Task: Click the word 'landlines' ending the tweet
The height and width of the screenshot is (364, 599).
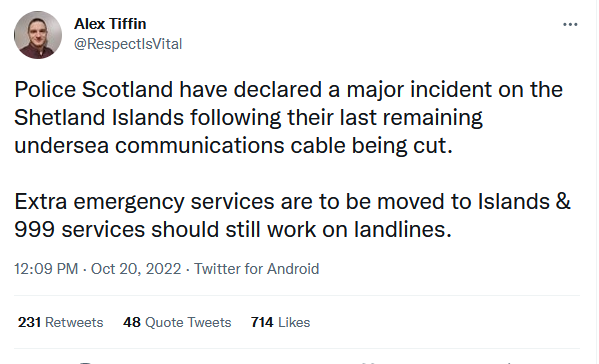Action: 399,230
